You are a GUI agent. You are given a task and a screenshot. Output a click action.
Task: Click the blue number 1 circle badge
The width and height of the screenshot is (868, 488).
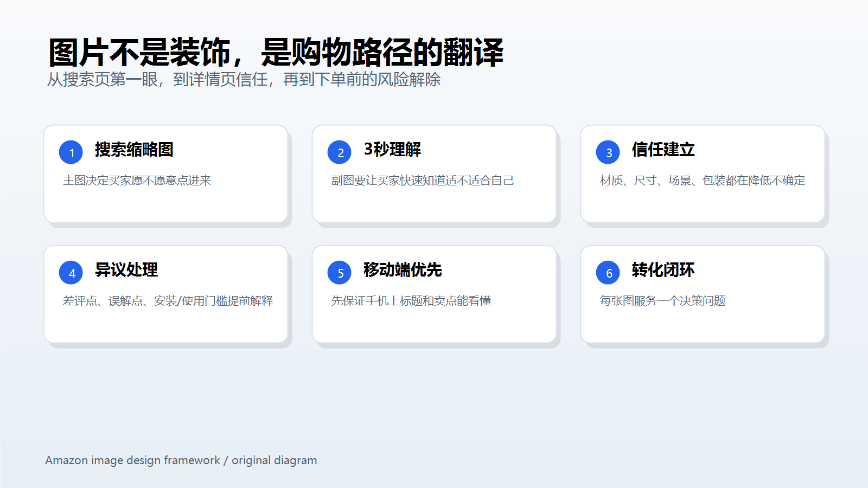(71, 152)
